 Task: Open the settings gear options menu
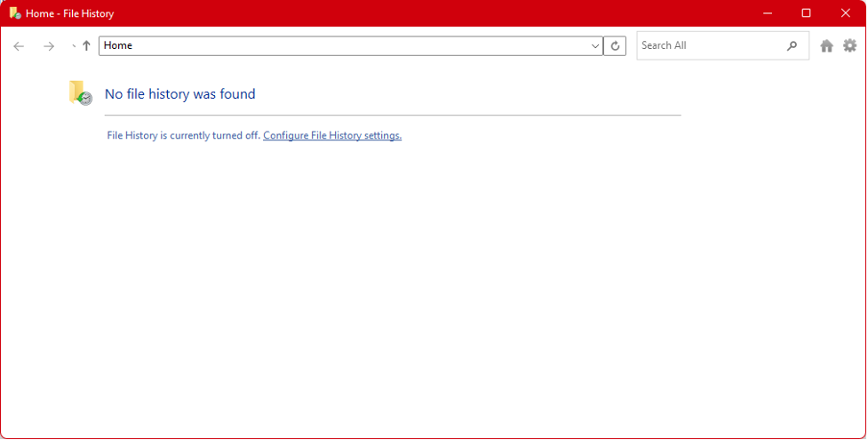(x=849, y=45)
